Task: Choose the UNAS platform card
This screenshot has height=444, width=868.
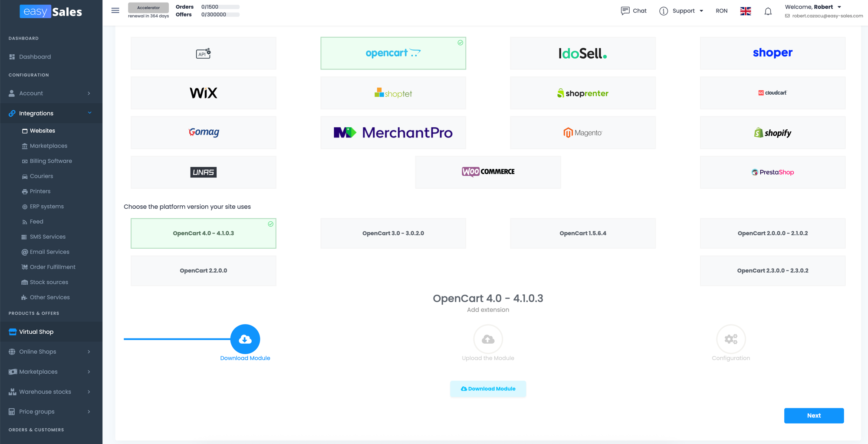Action: click(x=203, y=172)
